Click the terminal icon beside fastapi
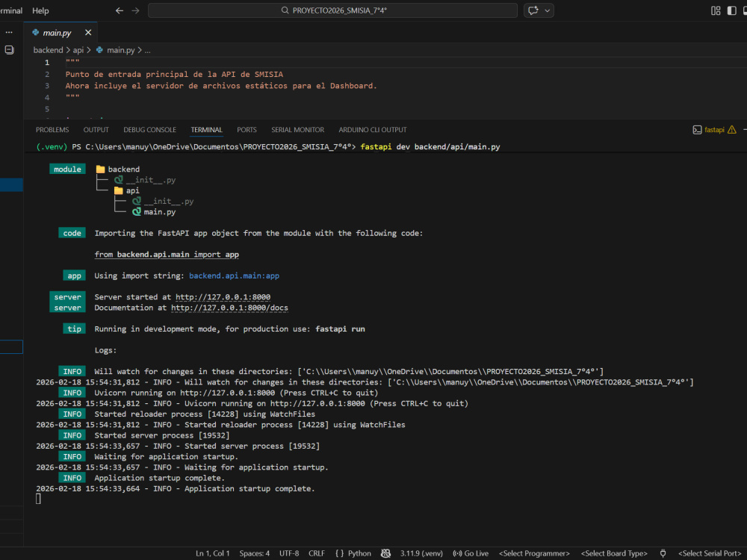Screen dimensions: 747x560 tap(697, 129)
